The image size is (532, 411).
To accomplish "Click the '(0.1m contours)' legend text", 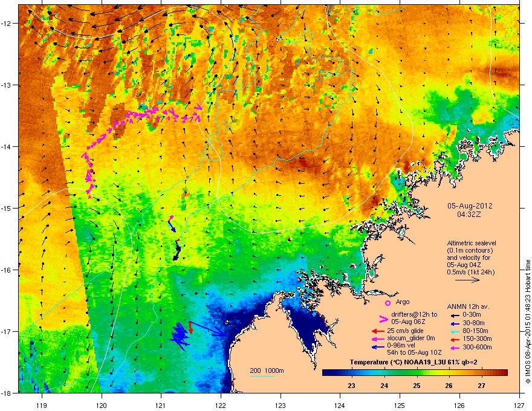I will coord(470,251).
